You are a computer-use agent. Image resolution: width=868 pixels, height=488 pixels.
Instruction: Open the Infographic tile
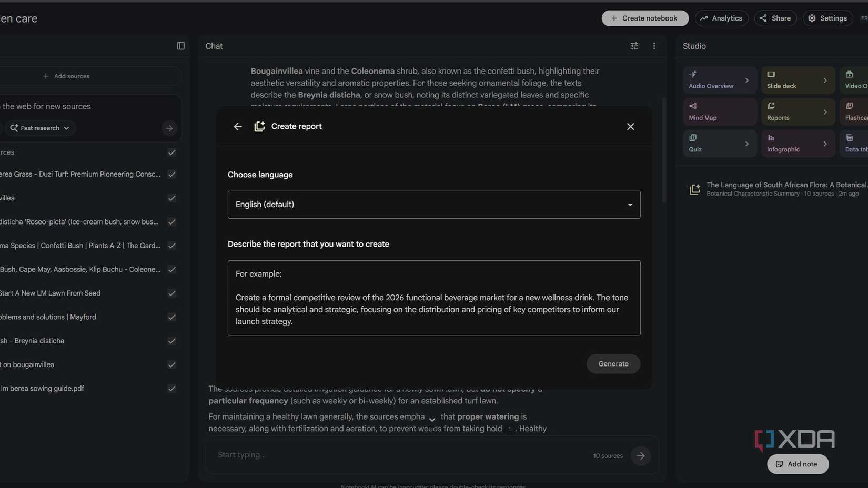click(791, 144)
